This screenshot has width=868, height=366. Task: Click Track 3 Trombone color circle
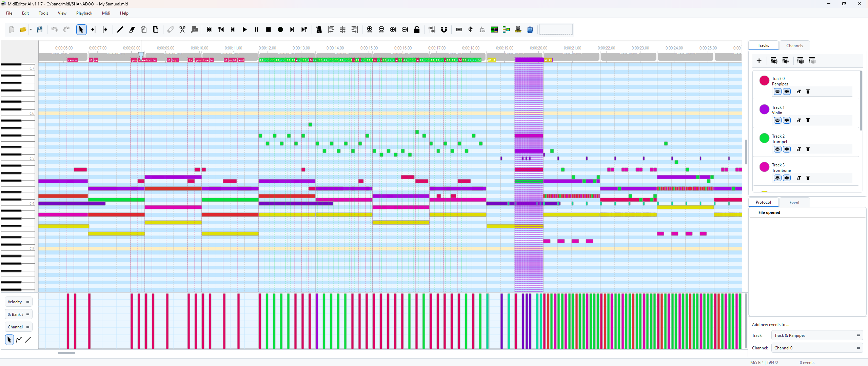pos(764,167)
